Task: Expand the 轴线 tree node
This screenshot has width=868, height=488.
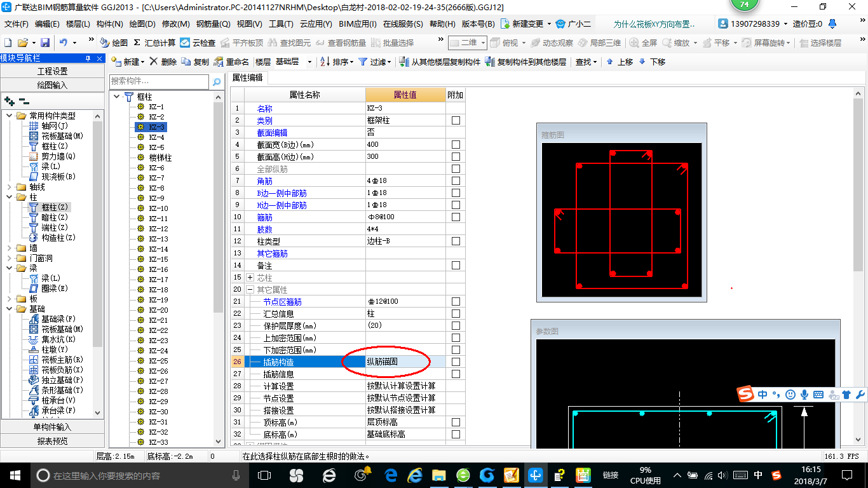Action: point(9,187)
